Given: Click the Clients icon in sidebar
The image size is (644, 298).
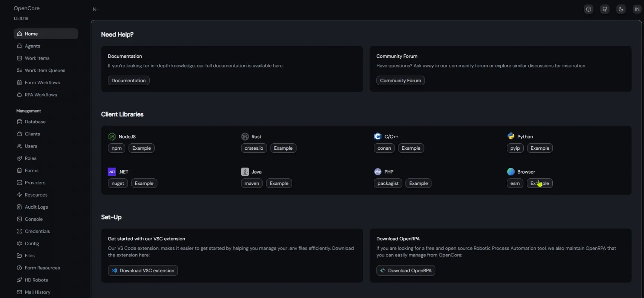Looking at the screenshot, I should tap(20, 134).
